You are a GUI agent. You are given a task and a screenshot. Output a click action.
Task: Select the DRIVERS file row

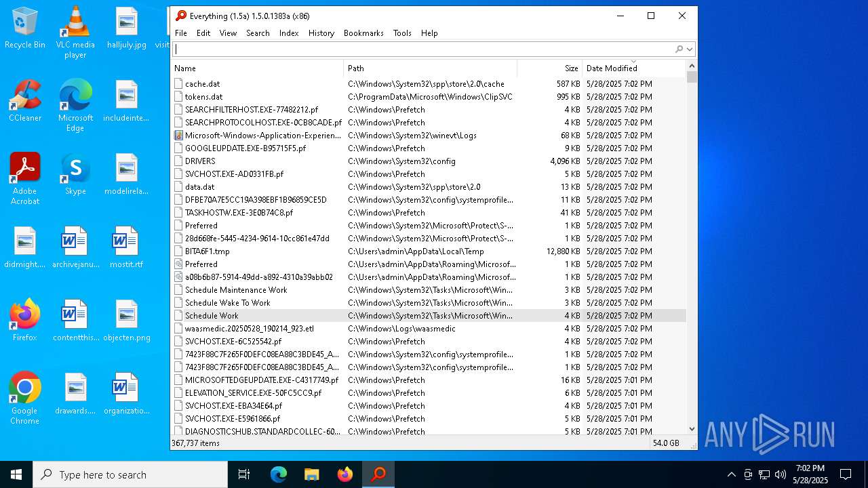(x=429, y=161)
